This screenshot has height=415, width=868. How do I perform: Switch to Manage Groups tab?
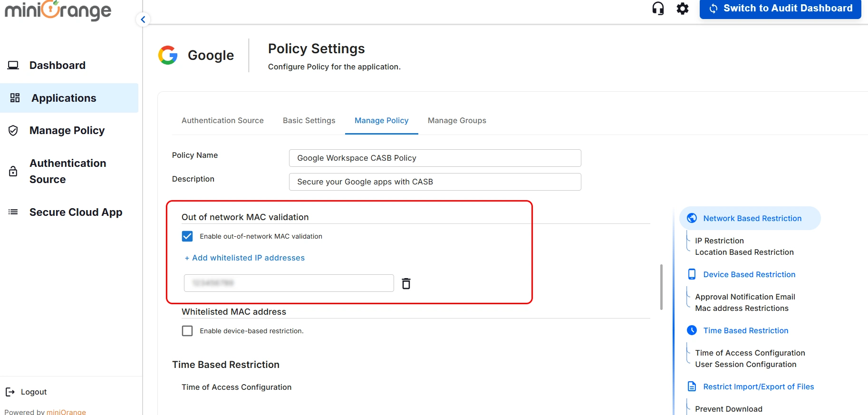coord(457,121)
